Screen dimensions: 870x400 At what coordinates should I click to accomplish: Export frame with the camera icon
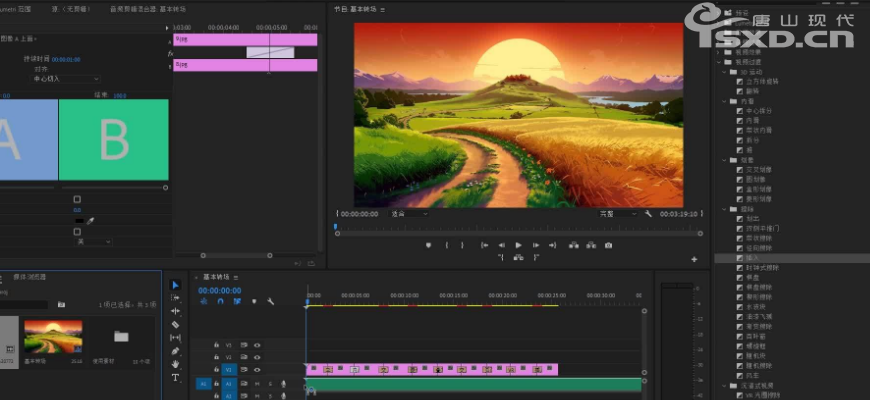point(609,245)
